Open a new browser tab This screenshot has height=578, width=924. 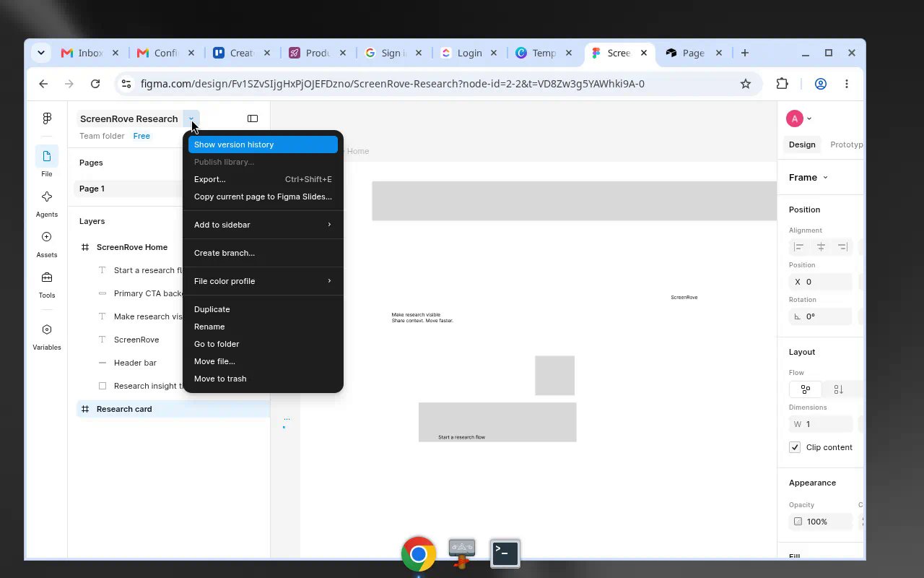coord(745,53)
